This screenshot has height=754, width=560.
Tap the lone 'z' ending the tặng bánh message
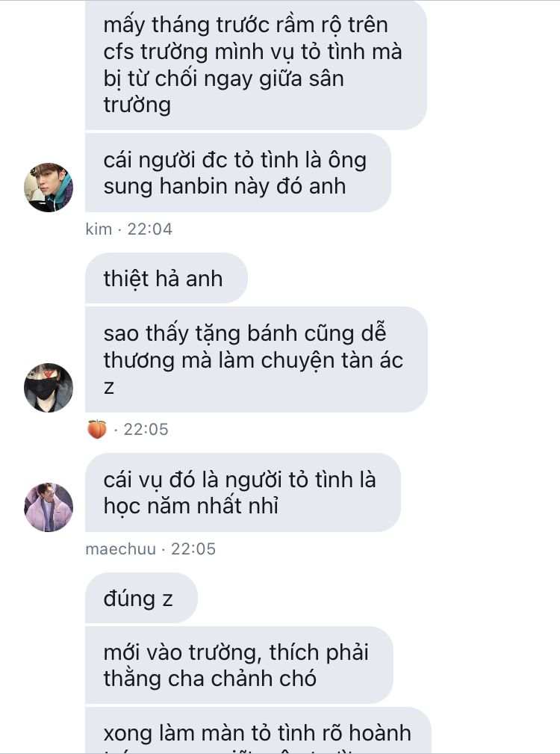[109, 388]
